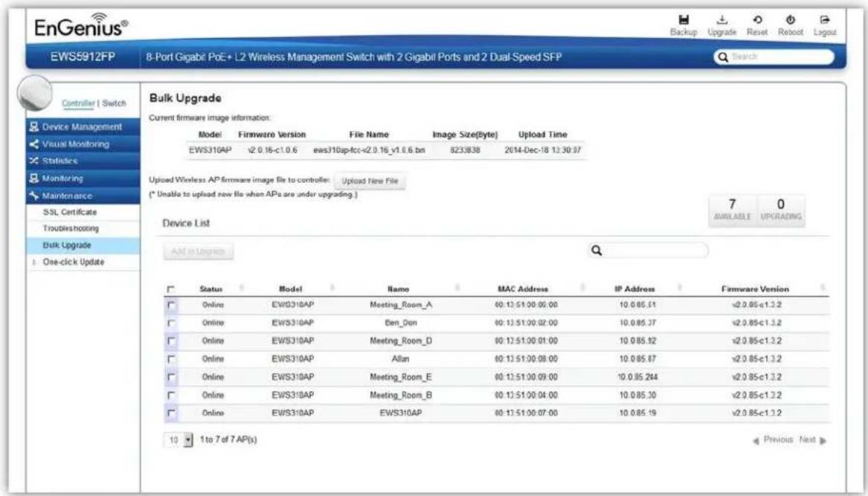Viewport: 868px width, 496px height.
Task: Click the 0 Upgrading counter box
Action: (x=780, y=210)
